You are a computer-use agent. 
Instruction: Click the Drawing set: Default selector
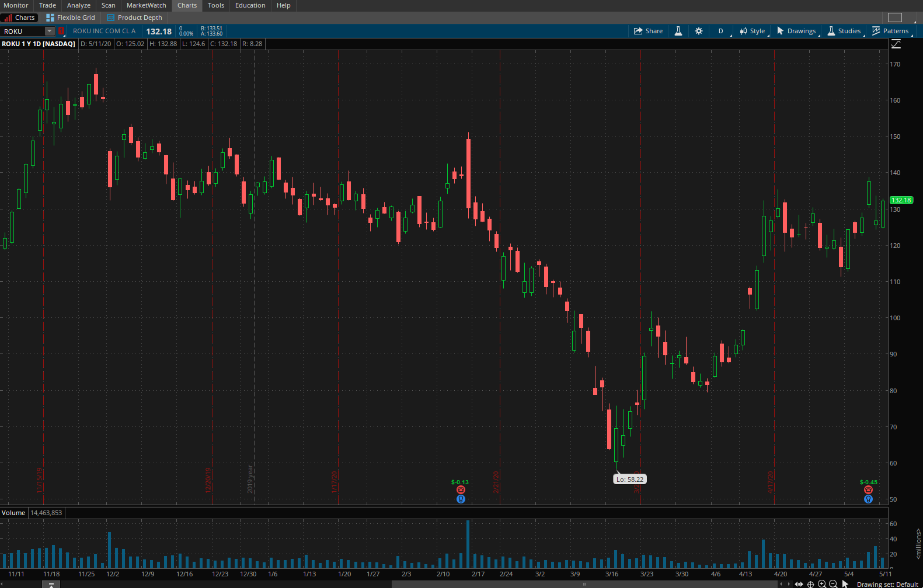point(887,584)
